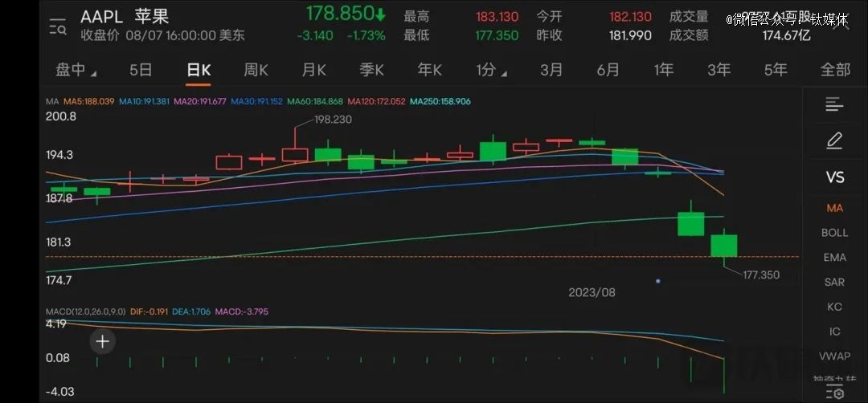The image size is (868, 403).
Task: Click the MA5:188.039 legend label
Action: [x=89, y=102]
